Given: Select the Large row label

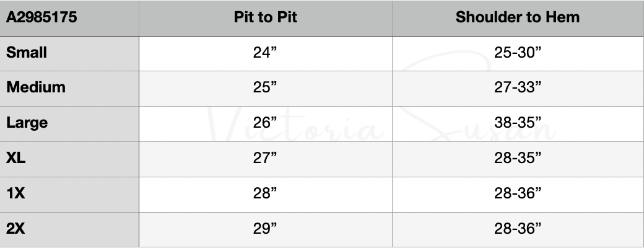Looking at the screenshot, I should pos(27,123).
